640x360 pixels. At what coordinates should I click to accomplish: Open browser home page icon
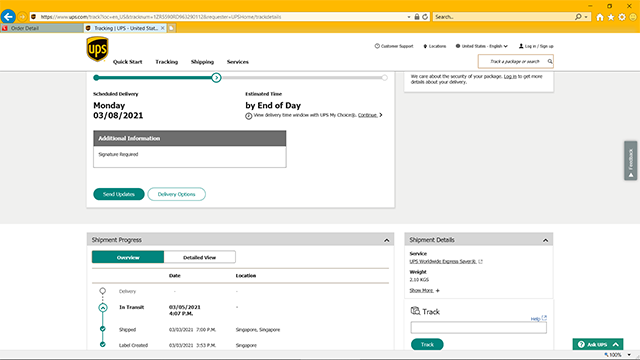point(600,17)
